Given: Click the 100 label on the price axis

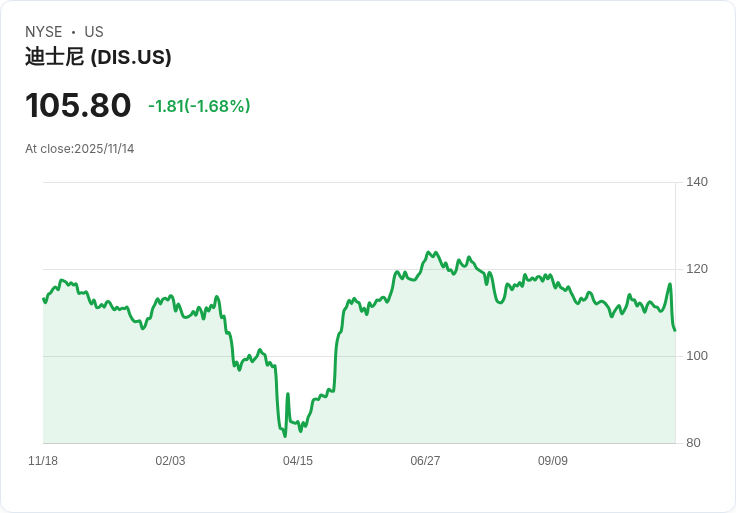Looking at the screenshot, I should [x=697, y=356].
